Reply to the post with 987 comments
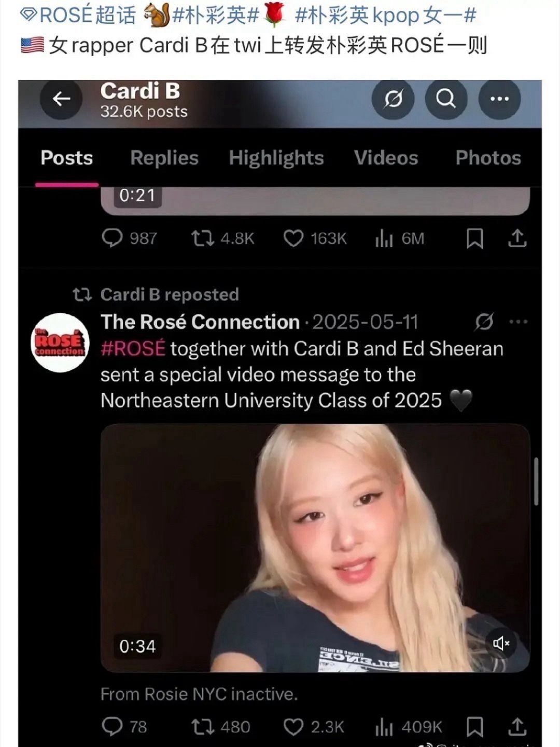The height and width of the screenshot is (747, 560). (x=112, y=238)
